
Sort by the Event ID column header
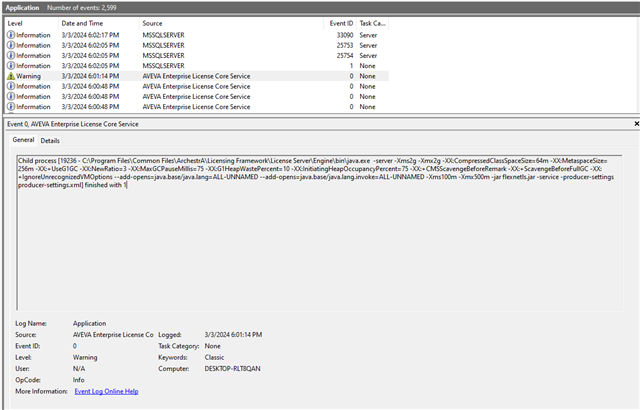click(340, 23)
